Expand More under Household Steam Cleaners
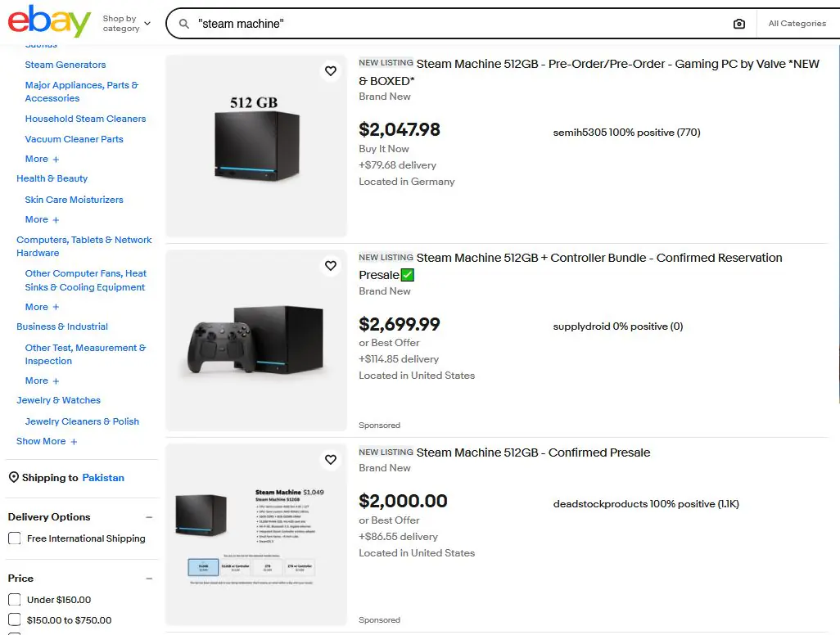840x635 pixels. pyautogui.click(x=42, y=159)
